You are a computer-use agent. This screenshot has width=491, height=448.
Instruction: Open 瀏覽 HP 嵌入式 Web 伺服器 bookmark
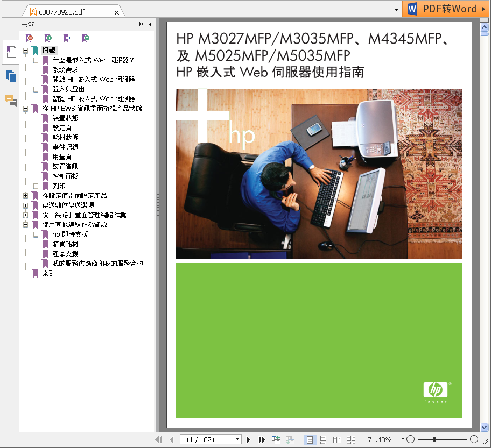point(93,99)
